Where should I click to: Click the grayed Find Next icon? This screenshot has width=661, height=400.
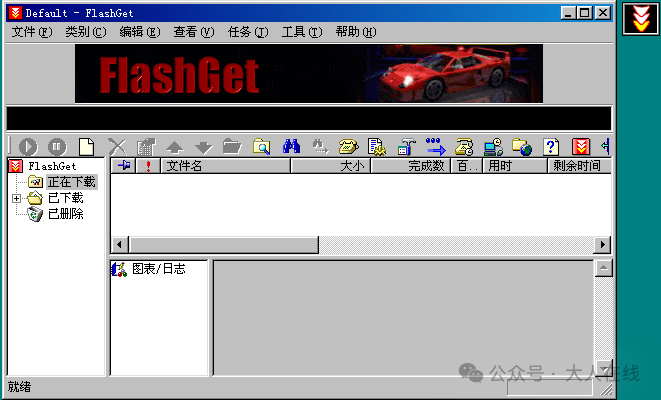pos(320,147)
